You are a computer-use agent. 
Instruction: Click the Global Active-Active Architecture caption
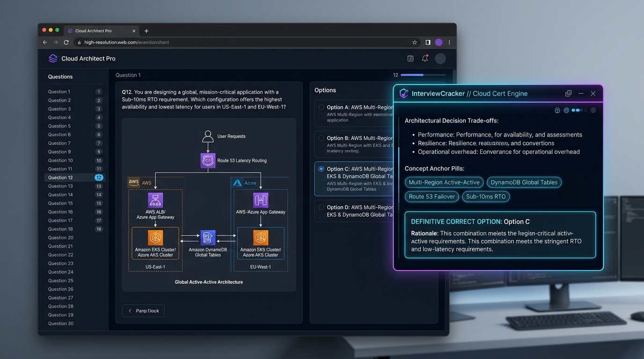point(209,282)
